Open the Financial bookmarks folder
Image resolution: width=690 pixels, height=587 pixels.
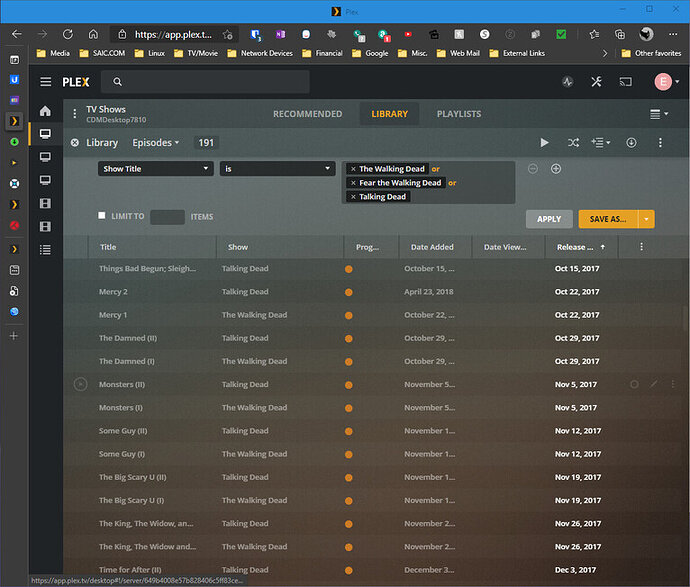point(323,53)
